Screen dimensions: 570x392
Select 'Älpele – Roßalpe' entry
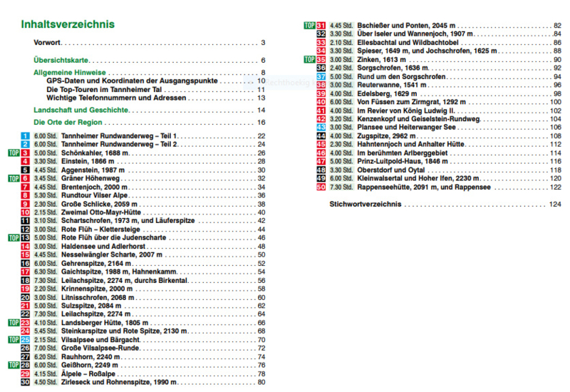(88, 373)
